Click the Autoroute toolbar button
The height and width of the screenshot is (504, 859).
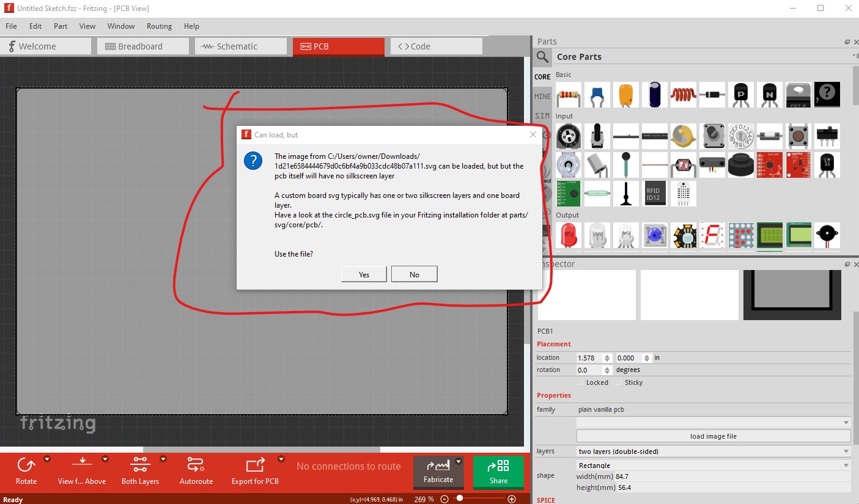[x=196, y=470]
